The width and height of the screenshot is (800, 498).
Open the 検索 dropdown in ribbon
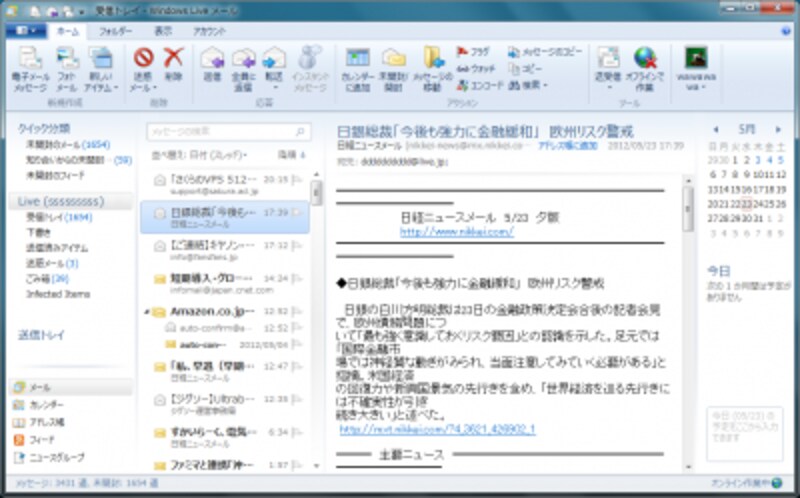[528, 85]
